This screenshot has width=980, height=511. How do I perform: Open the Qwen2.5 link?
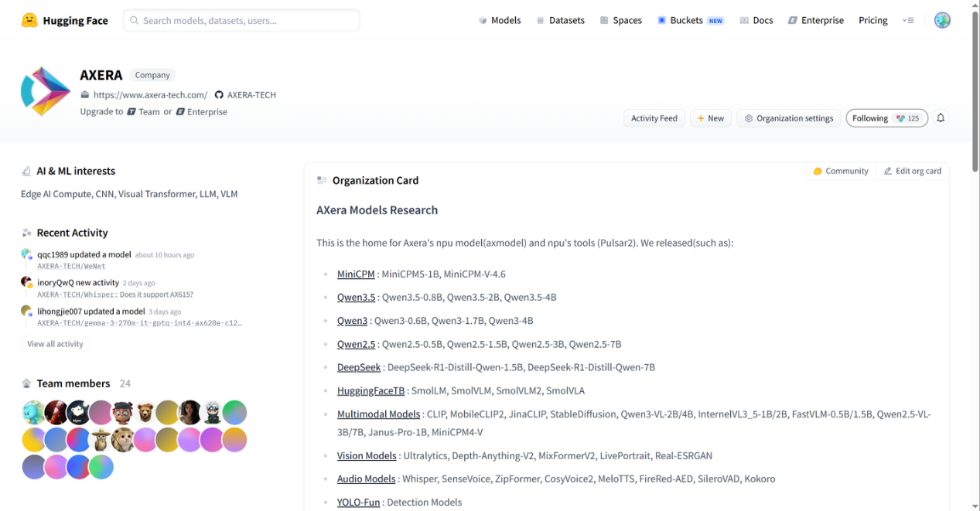tap(356, 344)
